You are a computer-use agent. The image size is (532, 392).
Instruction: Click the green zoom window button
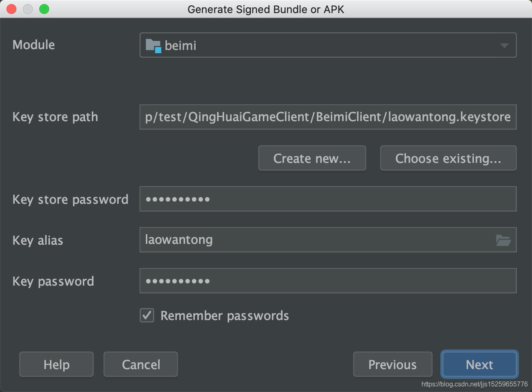[x=44, y=9]
